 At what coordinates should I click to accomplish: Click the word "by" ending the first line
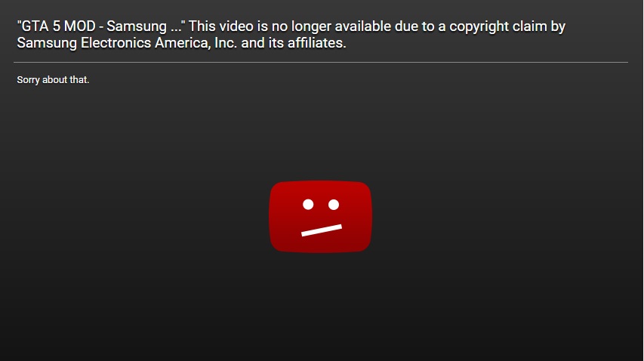(558, 26)
